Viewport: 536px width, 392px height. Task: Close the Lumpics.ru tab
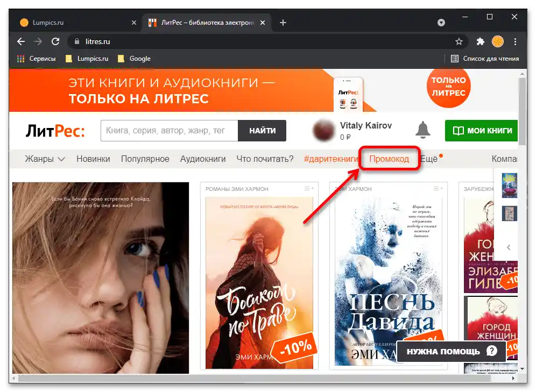(x=133, y=23)
